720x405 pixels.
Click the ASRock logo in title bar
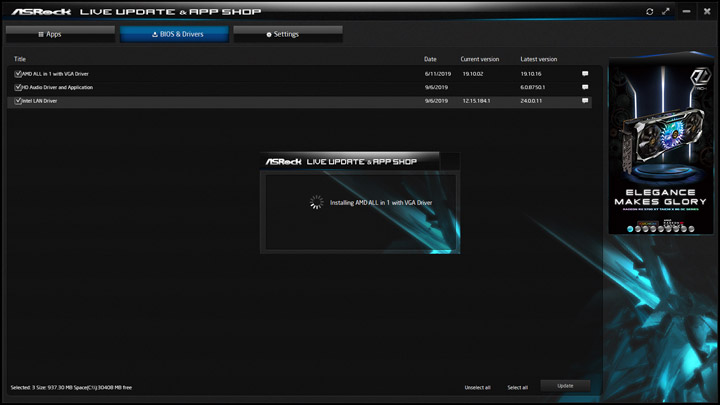click(41, 11)
